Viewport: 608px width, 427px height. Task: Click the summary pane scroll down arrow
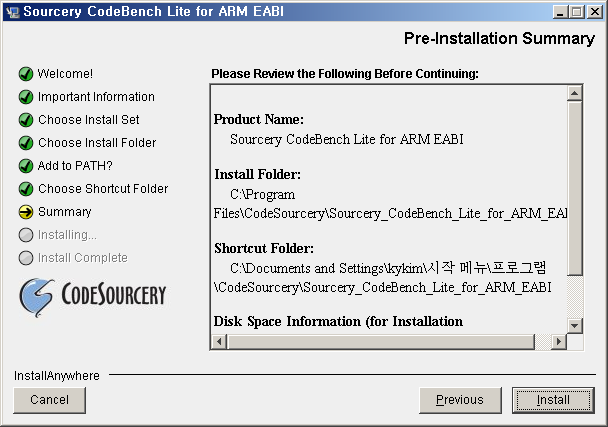(x=574, y=326)
